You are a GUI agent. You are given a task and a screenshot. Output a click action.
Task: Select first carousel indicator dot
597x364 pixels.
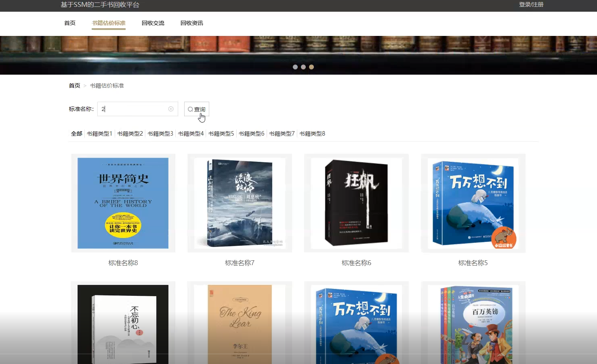(x=295, y=67)
